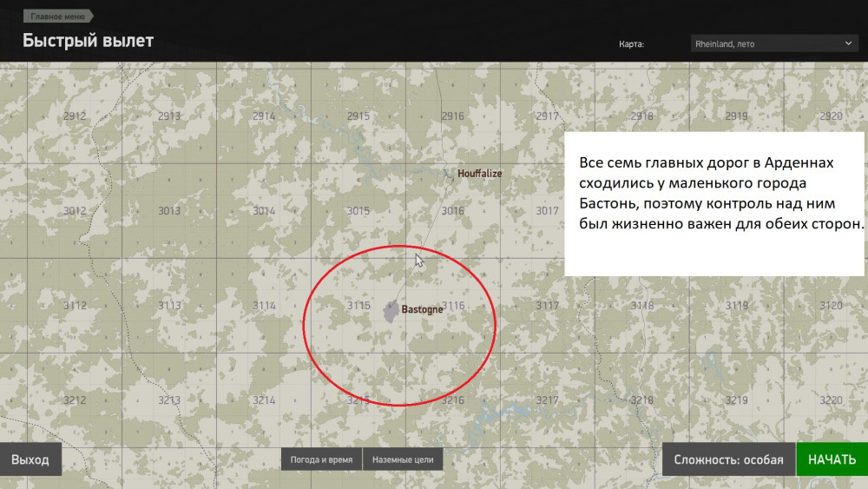Select Houffalize town marker on map

pos(448,174)
